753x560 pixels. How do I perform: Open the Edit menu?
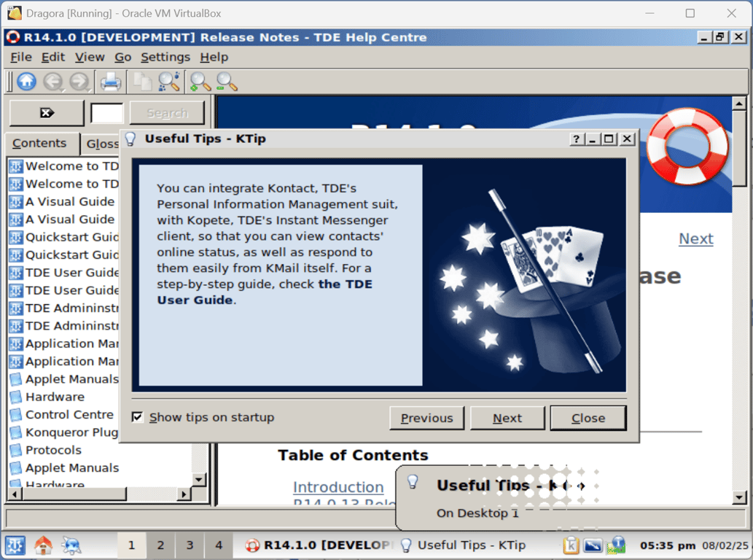click(x=52, y=57)
